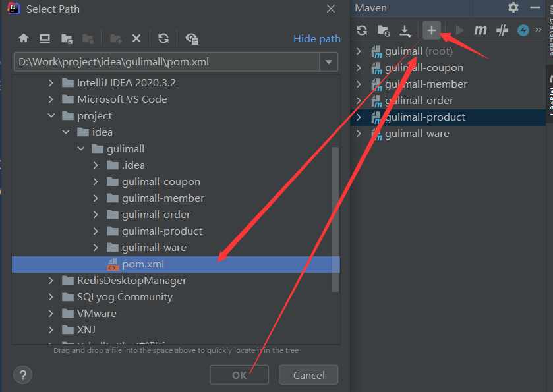553x392 pixels.
Task: Expand Microsoft VS Code folder
Action: pyautogui.click(x=51, y=99)
